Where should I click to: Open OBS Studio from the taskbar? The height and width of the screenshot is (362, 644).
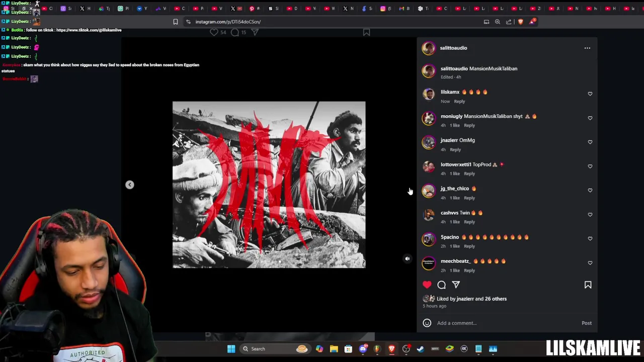(x=406, y=349)
